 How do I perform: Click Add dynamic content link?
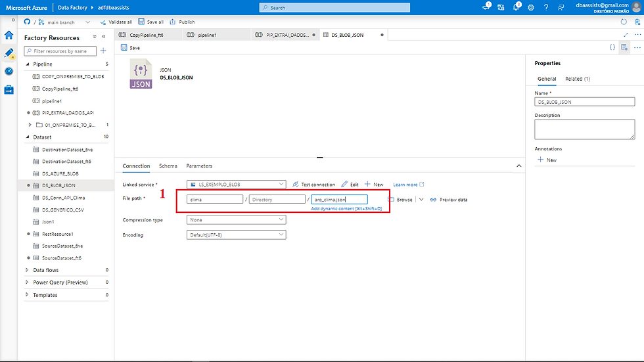[346, 208]
